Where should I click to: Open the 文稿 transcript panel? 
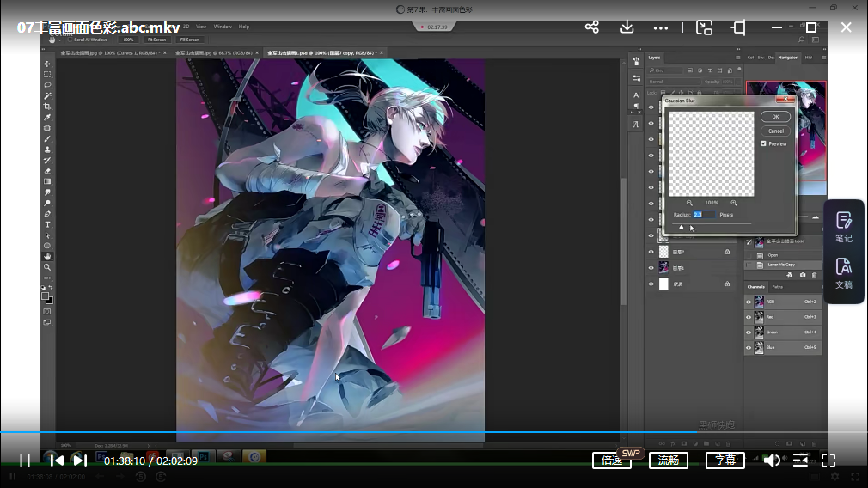(844, 273)
